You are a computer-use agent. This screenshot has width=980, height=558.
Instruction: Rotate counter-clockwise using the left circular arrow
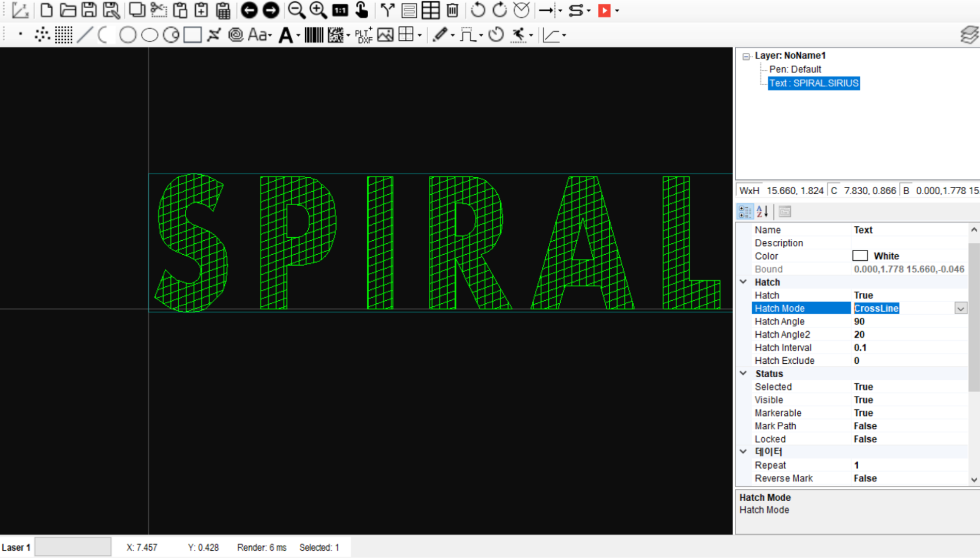478,10
